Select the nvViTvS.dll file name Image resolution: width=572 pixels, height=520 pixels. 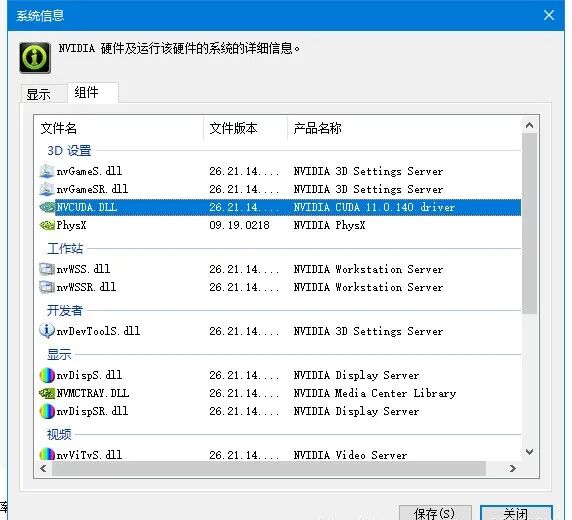coord(89,455)
